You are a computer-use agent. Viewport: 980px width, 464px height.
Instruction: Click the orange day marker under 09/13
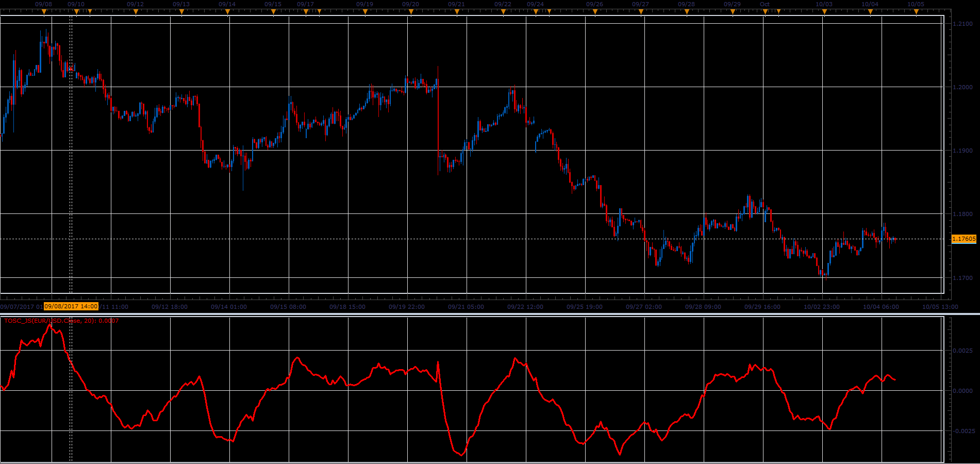181,11
